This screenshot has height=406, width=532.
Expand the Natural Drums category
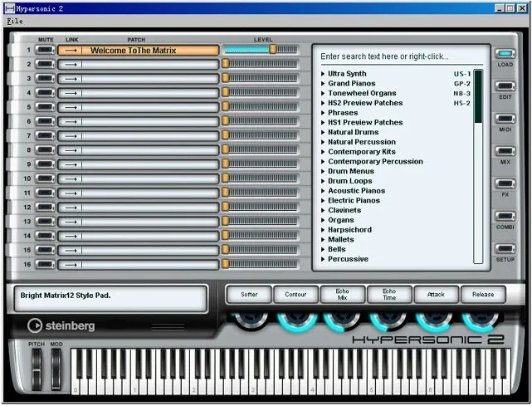(323, 132)
